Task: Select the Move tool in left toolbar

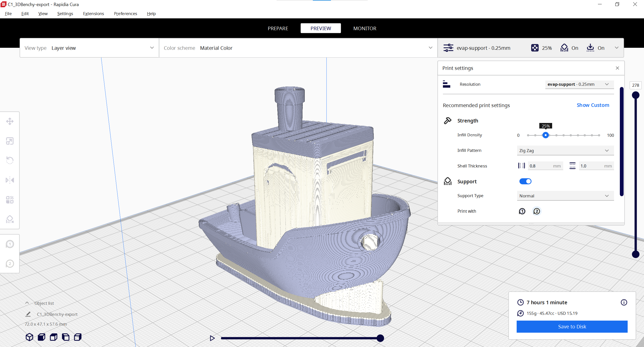Action: 10,121
